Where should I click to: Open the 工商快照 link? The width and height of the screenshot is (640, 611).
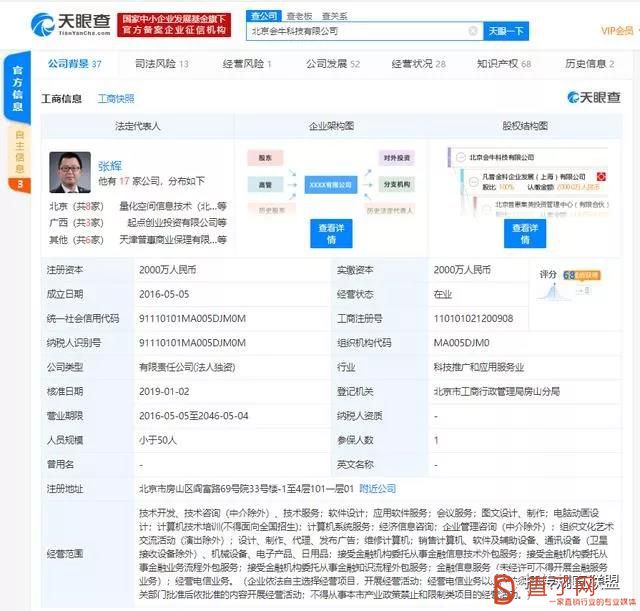[116, 99]
